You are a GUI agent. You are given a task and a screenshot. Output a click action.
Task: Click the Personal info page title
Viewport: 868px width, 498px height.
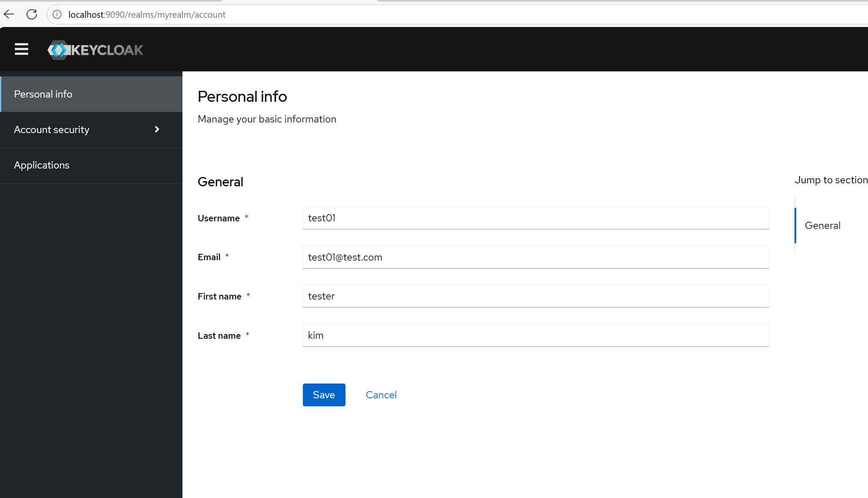click(x=242, y=97)
